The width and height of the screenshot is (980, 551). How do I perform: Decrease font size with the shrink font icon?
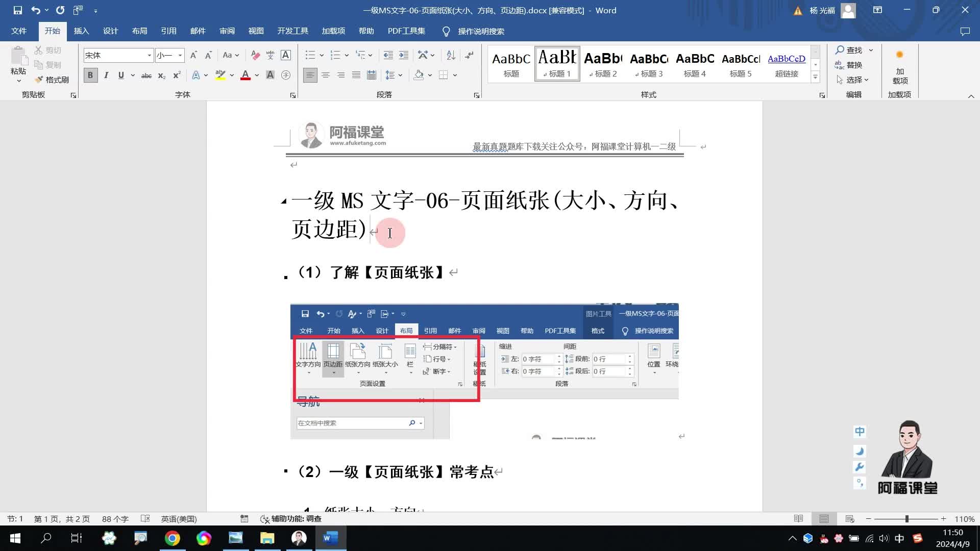click(208, 55)
